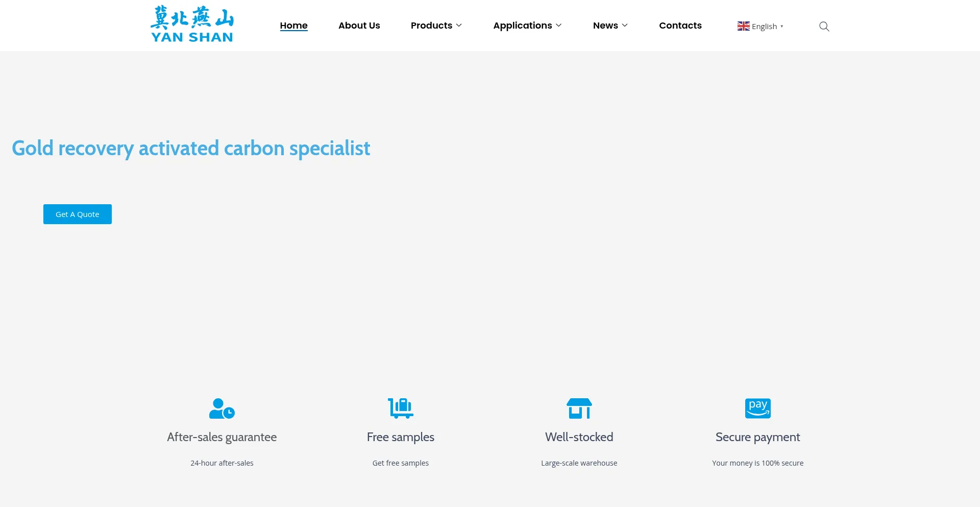Click the Well-stocked heading

[579, 437]
